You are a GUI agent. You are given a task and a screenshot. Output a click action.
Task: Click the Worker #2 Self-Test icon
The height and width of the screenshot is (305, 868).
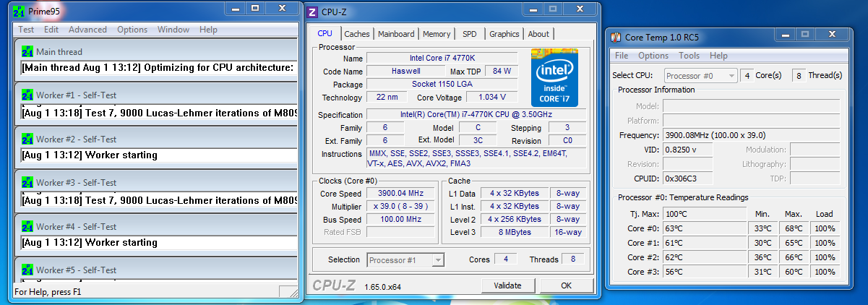(27, 139)
